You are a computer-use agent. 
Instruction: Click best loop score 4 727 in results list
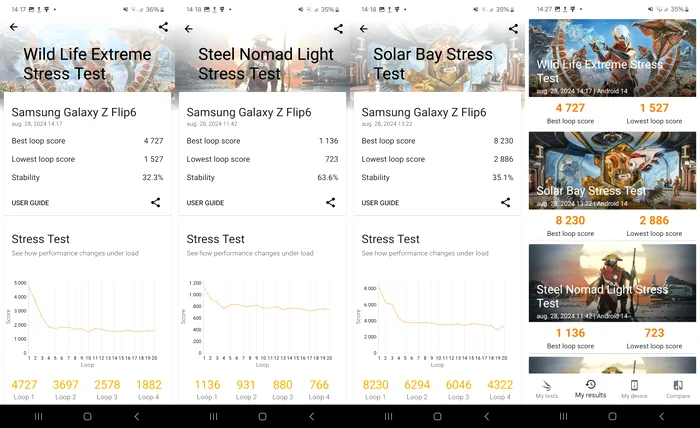pyautogui.click(x=570, y=108)
